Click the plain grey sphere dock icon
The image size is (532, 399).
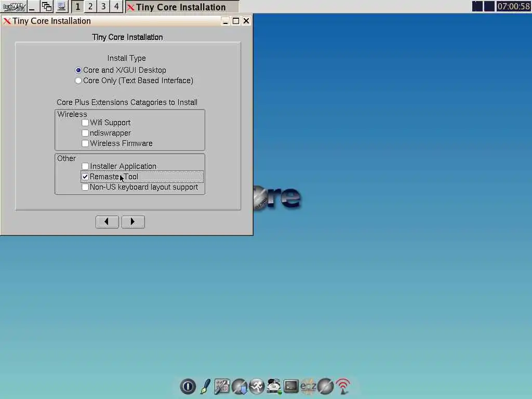tap(325, 386)
